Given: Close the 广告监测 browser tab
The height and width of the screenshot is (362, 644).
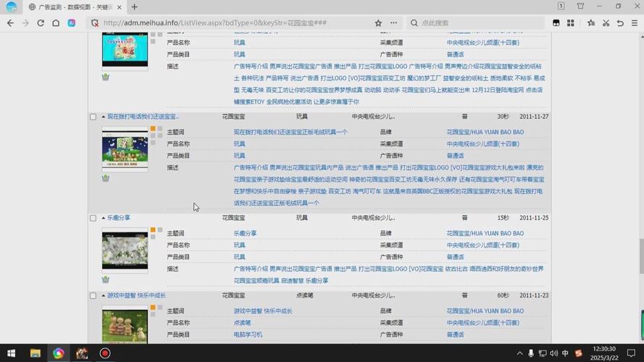Looking at the screenshot, I should pyautogui.click(x=119, y=7).
